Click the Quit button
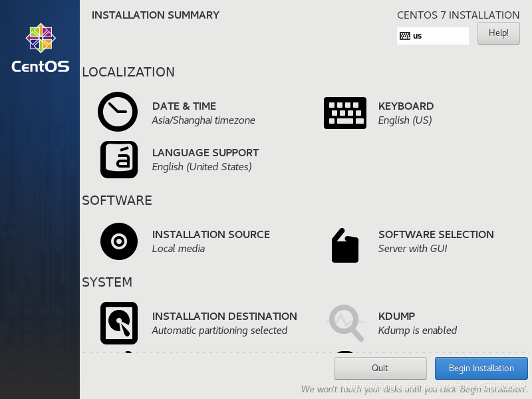 click(x=380, y=368)
